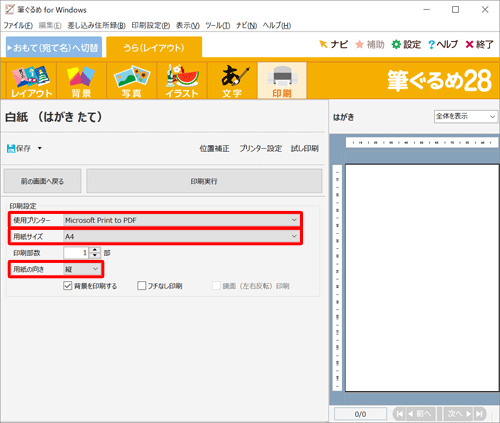Screen dimensions: 500x423
Task: Open the 写真 photo tool
Action: point(132,81)
